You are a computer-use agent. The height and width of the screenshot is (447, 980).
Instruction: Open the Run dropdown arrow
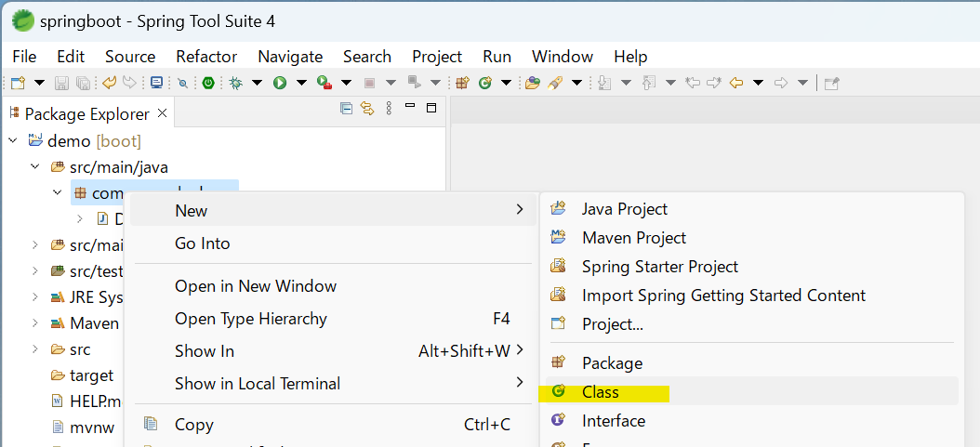(x=301, y=83)
